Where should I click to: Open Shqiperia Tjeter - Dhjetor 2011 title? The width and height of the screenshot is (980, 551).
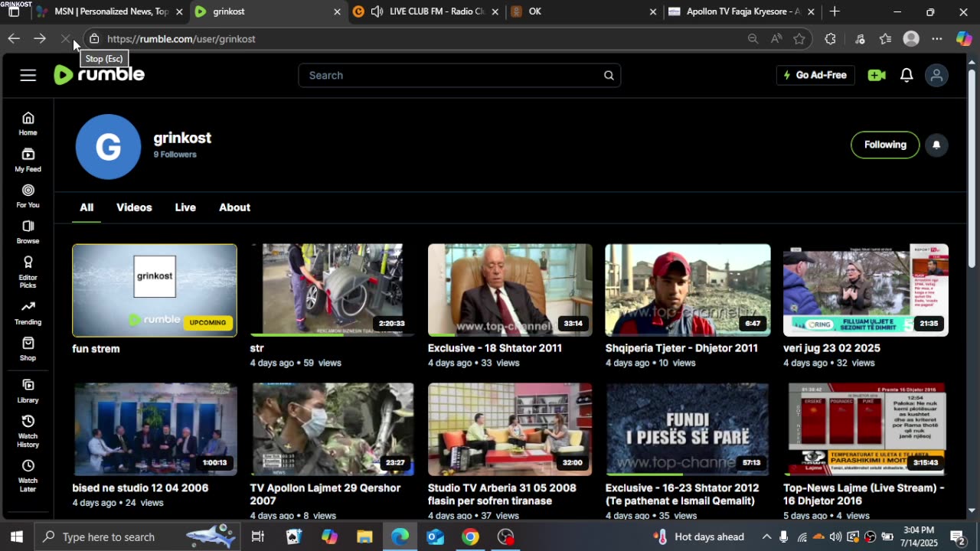coord(681,348)
